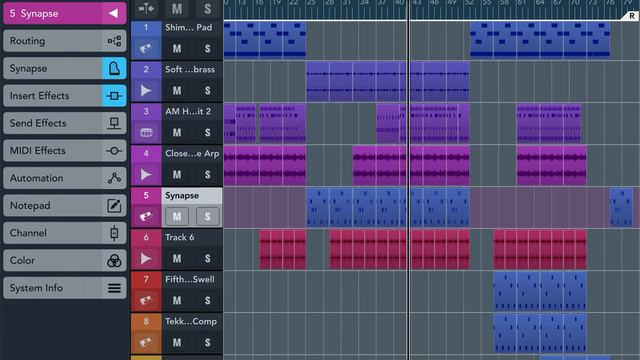Click Track 6 audio play icon
The width and height of the screenshot is (640, 360).
point(146,258)
